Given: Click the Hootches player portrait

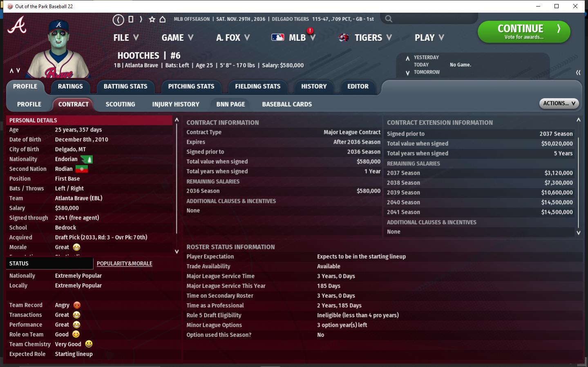Looking at the screenshot, I should point(61,50).
